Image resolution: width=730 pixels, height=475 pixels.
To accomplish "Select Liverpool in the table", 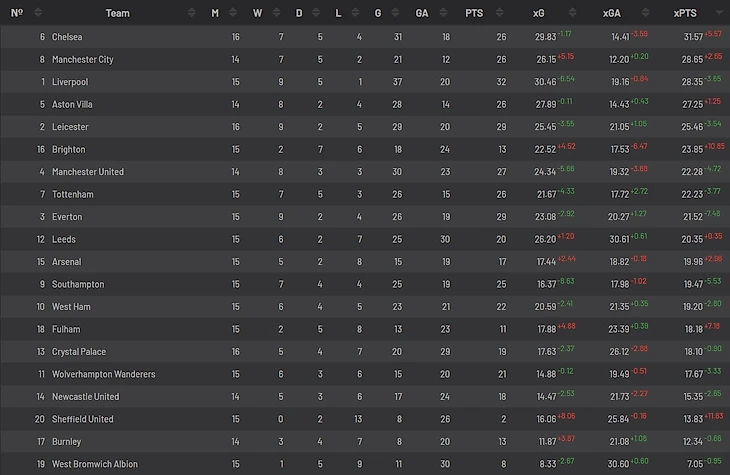I will click(x=71, y=82).
